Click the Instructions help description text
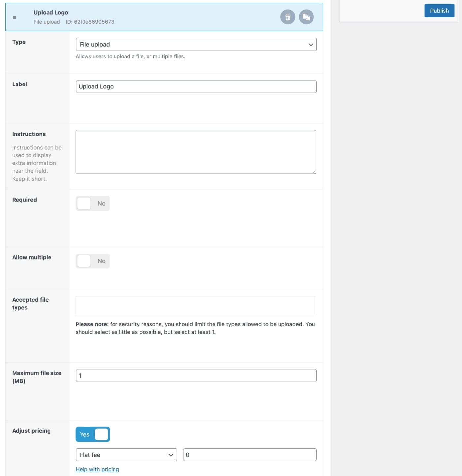This screenshot has height=476, width=462. click(x=37, y=163)
